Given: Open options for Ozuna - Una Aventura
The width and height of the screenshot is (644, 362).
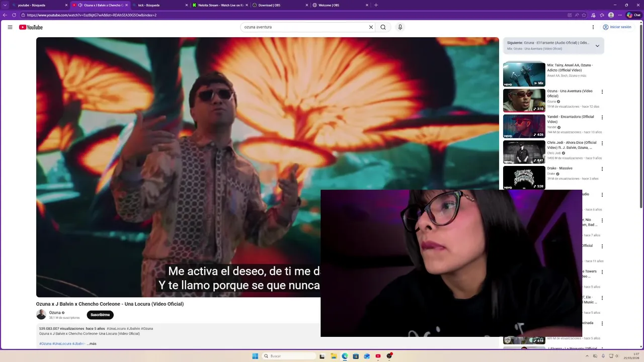Looking at the screenshot, I should [x=602, y=92].
